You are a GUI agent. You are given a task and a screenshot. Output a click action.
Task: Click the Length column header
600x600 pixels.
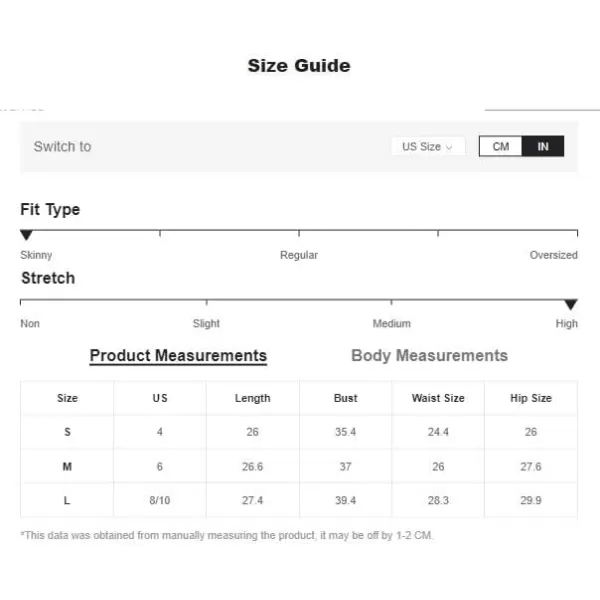(x=253, y=398)
